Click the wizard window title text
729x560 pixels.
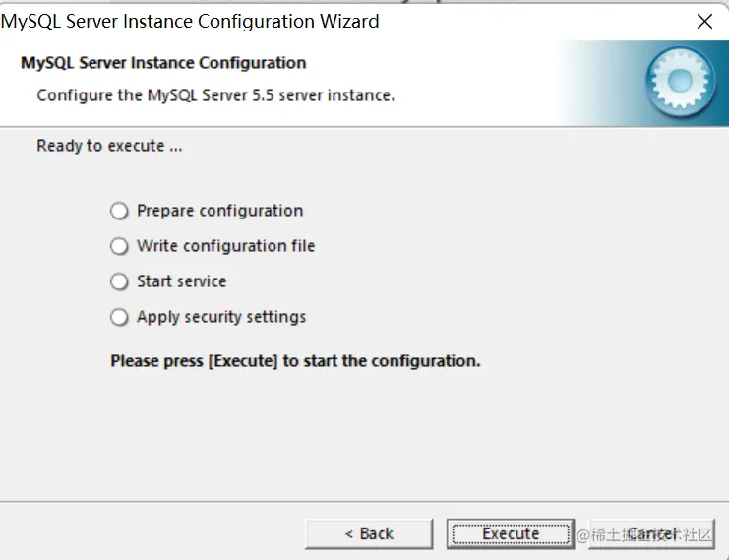[x=190, y=22]
